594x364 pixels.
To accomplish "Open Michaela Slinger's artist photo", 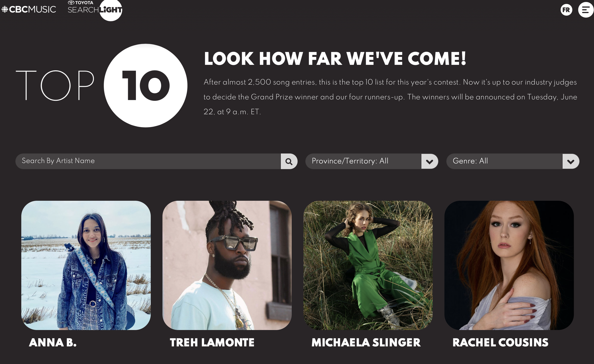I will [x=368, y=265].
